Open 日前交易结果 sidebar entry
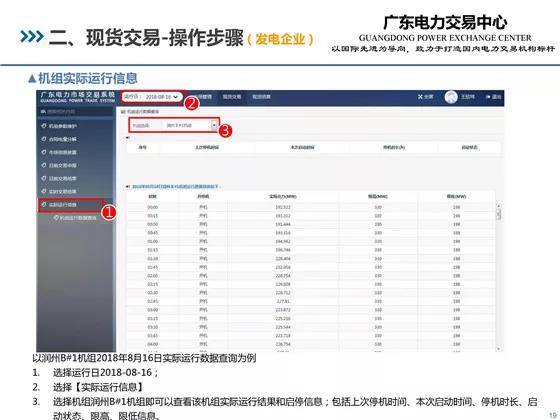Image resolution: width=560 pixels, height=420 pixels. pos(62,178)
